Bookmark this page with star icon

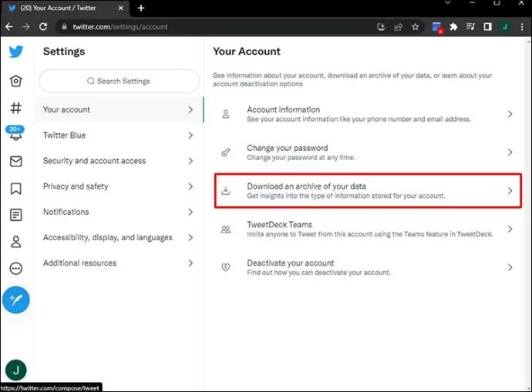[416, 27]
